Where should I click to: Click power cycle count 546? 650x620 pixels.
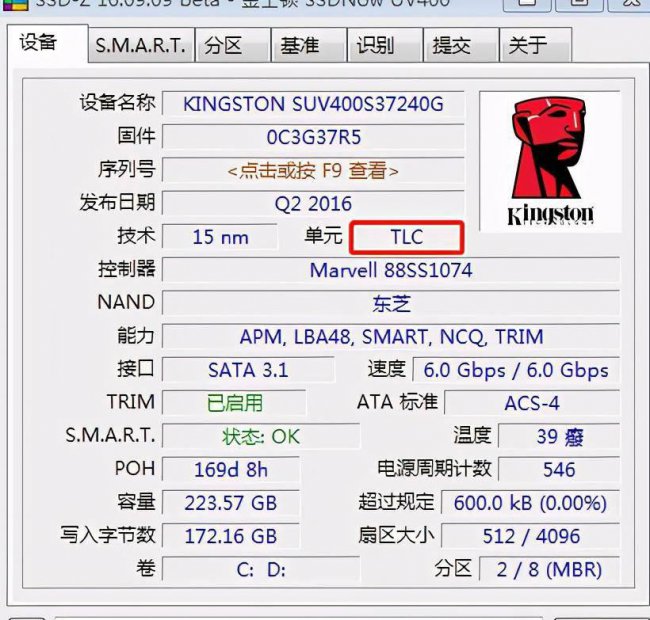pos(559,470)
